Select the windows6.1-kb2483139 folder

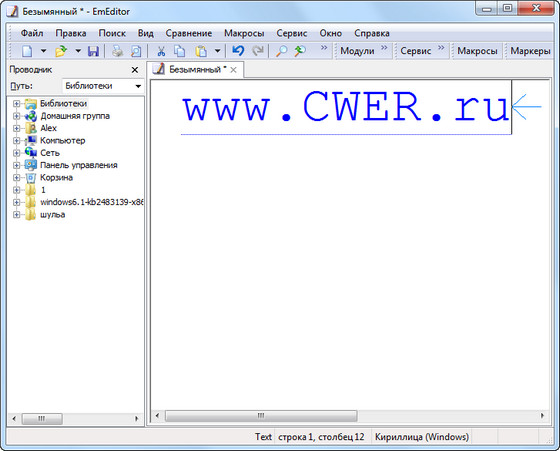point(92,202)
